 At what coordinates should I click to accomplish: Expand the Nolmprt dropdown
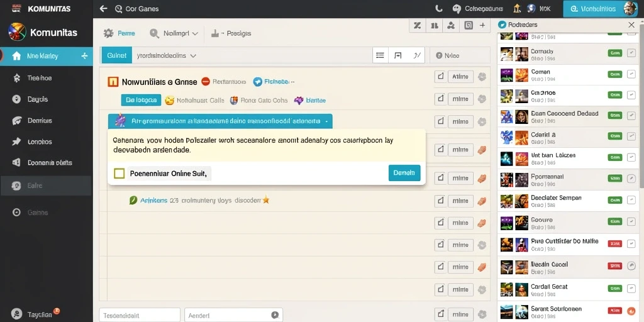[195, 34]
